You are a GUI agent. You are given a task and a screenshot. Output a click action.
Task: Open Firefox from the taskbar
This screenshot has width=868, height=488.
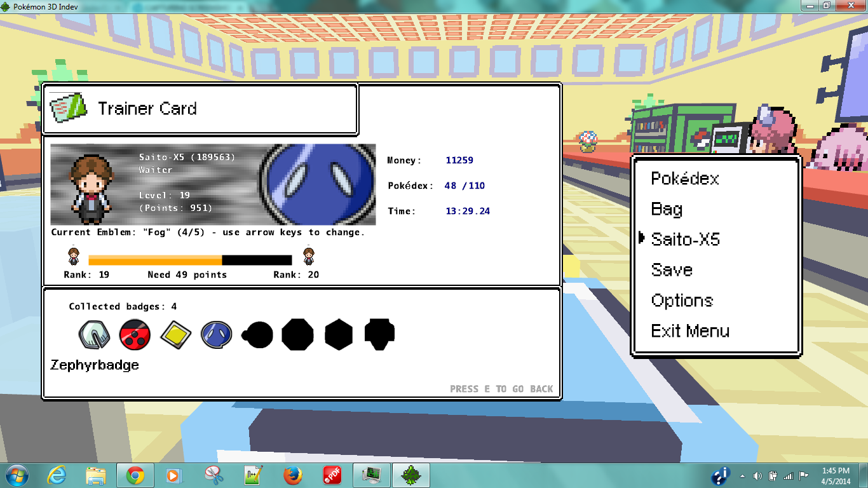[x=292, y=475]
